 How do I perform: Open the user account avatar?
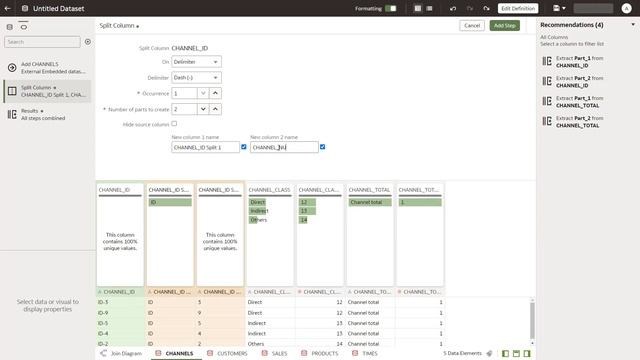(627, 8)
